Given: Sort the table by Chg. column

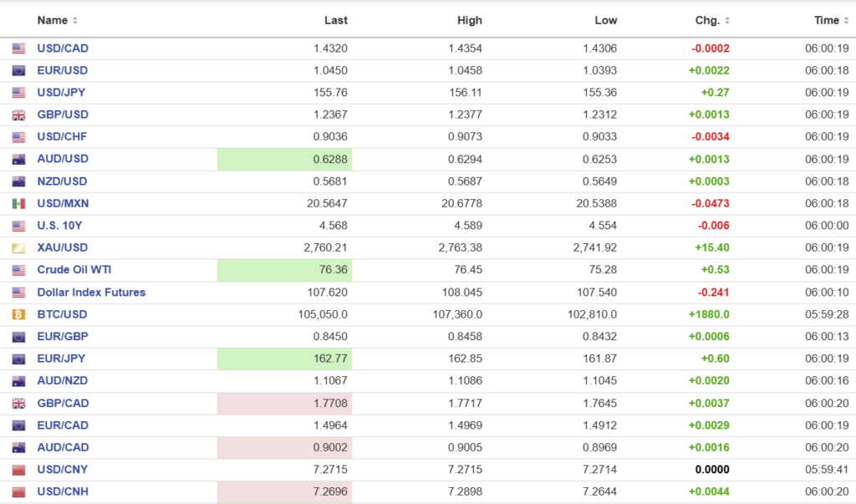Looking at the screenshot, I should (712, 20).
